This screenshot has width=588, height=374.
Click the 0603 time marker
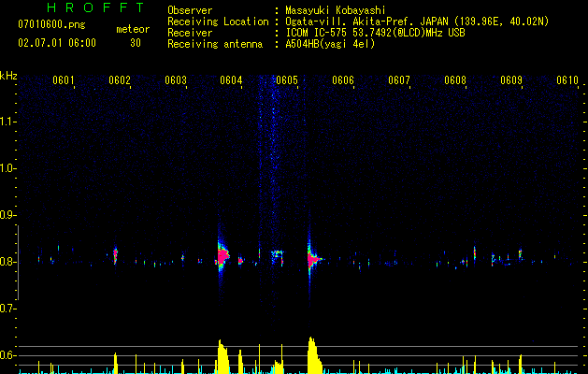pos(176,80)
